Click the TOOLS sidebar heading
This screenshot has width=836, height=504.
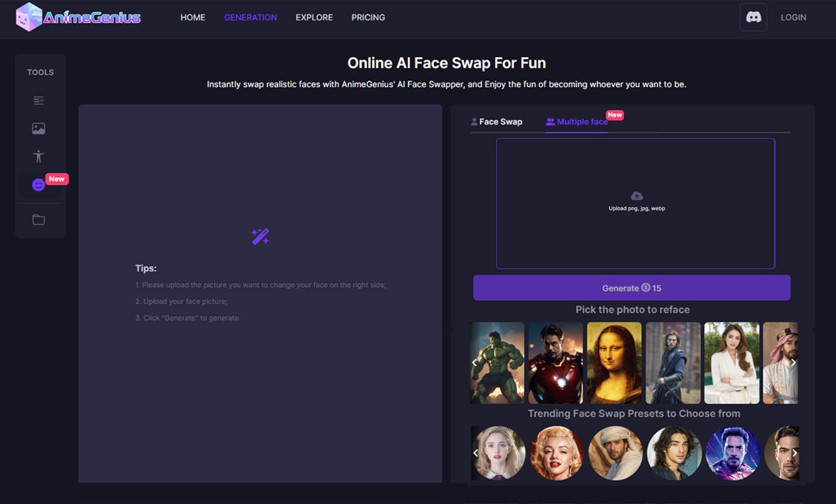pos(40,72)
